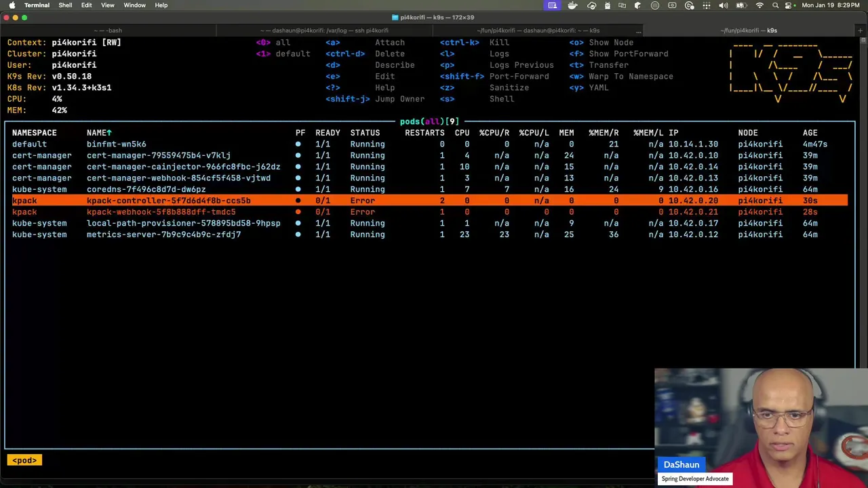Click orange dot in kpack-webhook row

click(298, 212)
